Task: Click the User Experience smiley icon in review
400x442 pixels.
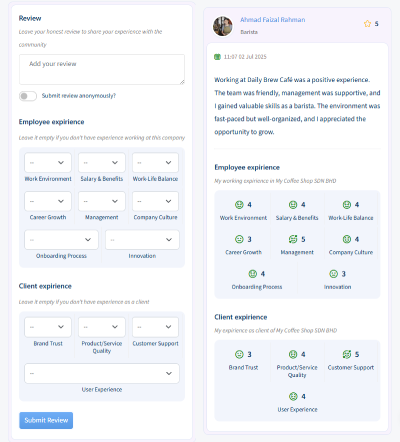Action: click(x=293, y=396)
